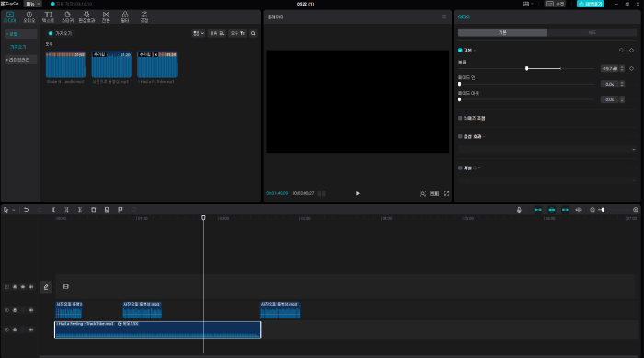Click the snapshot focus icon in player
This screenshot has width=644, height=358.
click(x=422, y=193)
